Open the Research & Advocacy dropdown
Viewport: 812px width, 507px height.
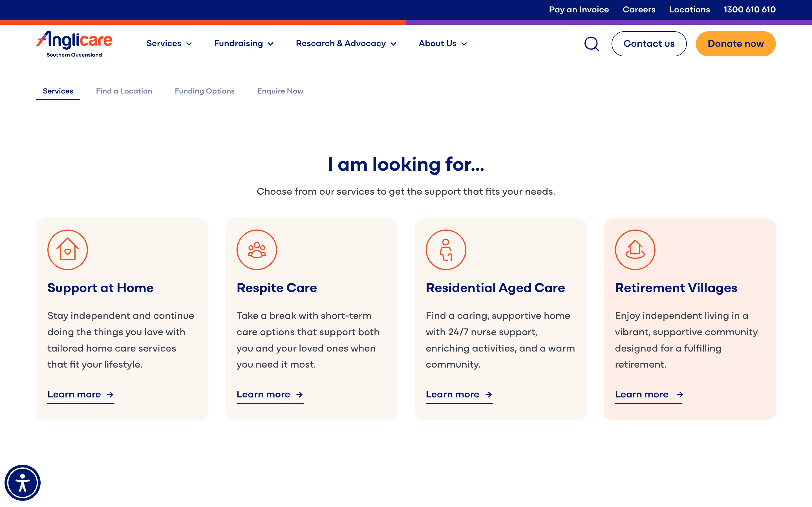346,44
